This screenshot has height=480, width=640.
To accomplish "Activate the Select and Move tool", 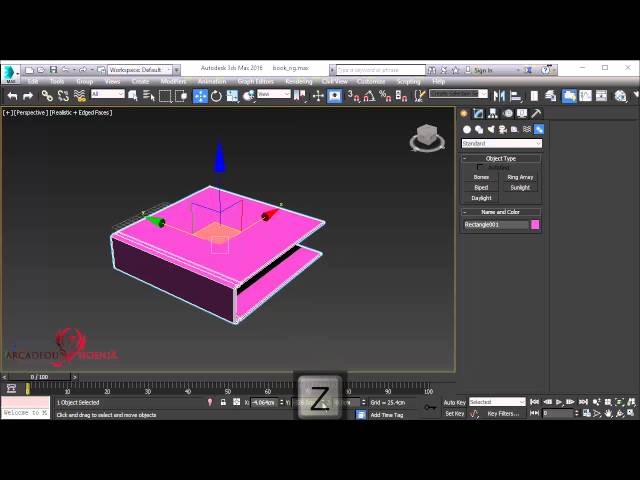I will pyautogui.click(x=200, y=96).
